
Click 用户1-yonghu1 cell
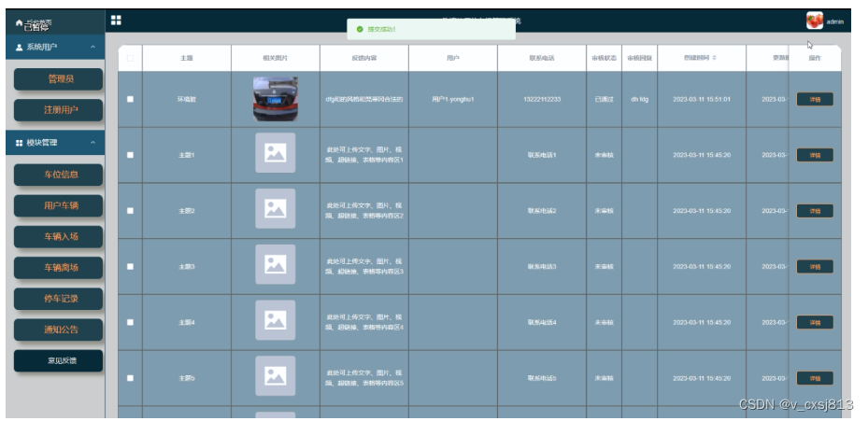point(453,100)
